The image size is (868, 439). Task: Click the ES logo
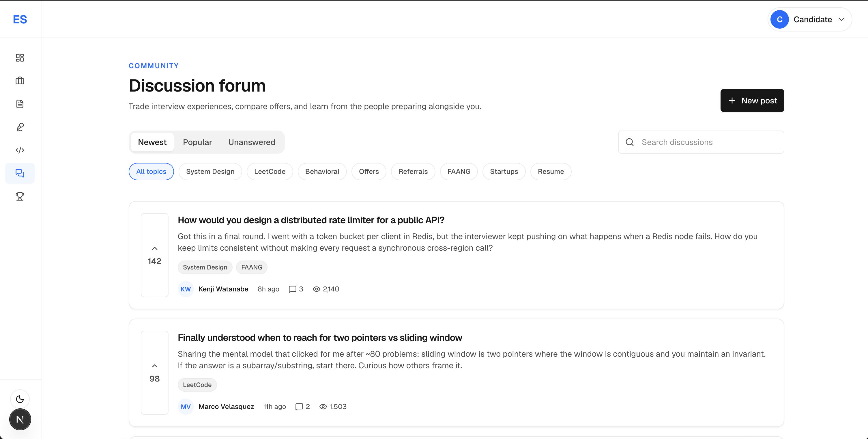pyautogui.click(x=20, y=20)
